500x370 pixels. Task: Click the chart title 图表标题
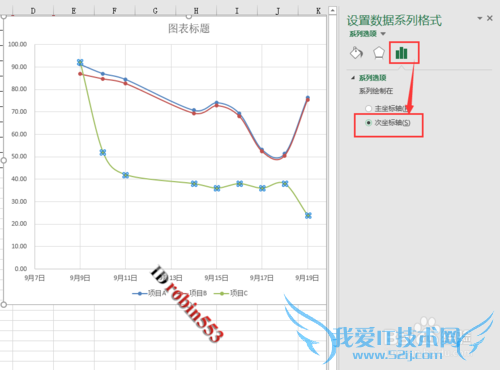tap(189, 28)
